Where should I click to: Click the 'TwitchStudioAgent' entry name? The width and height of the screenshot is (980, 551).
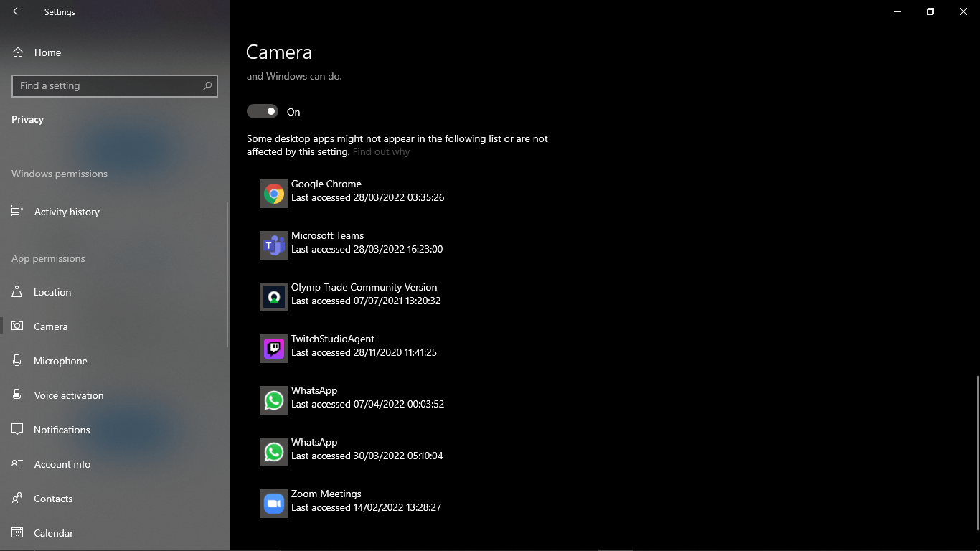[333, 339]
